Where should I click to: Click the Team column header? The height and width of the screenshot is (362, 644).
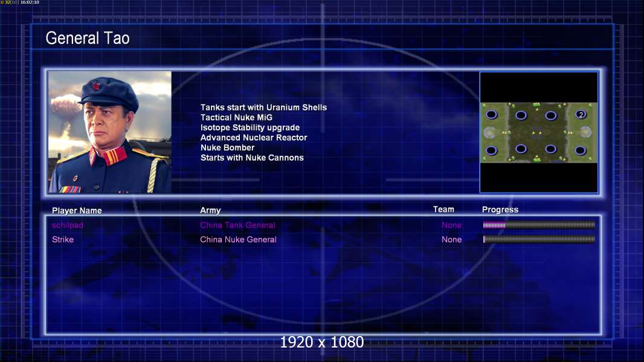(x=443, y=209)
